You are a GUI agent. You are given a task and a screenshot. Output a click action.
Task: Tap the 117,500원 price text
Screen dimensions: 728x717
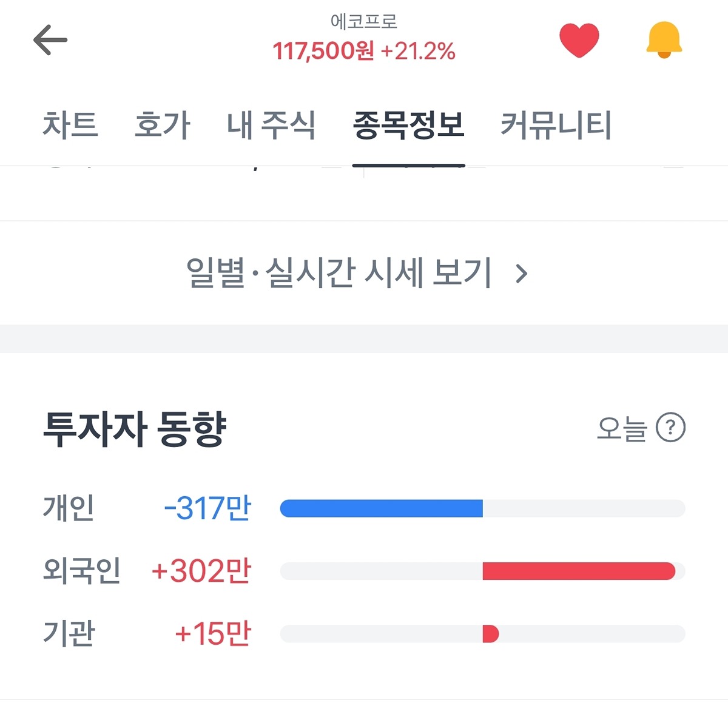[x=323, y=51]
